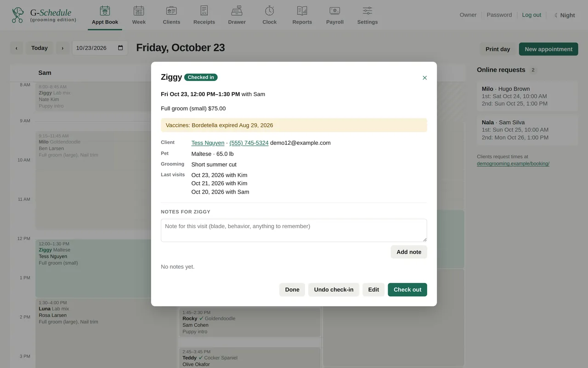Open the demogrooming.example/booking/ link
The image size is (588, 368).
click(x=513, y=163)
